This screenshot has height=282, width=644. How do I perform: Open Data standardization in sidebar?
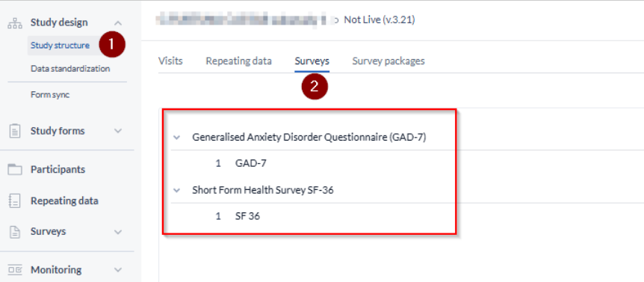[70, 69]
